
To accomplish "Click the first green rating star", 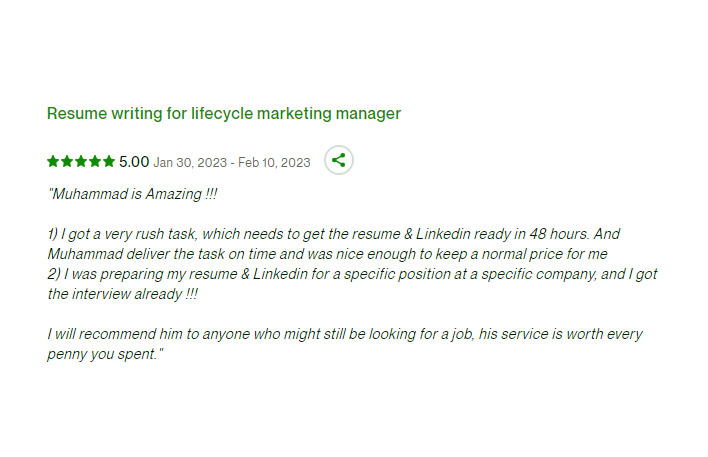I will (53, 161).
